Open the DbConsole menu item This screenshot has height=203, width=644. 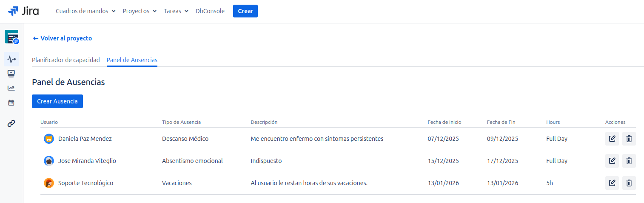(210, 11)
